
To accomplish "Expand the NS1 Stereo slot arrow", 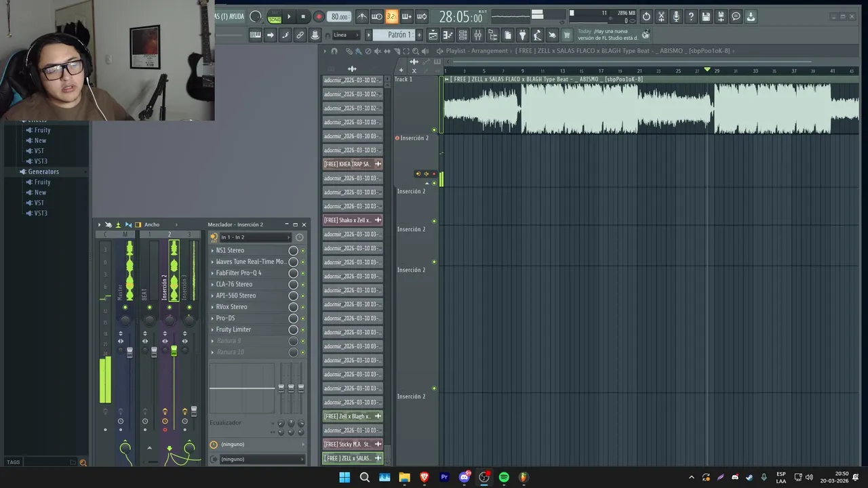I will pyautogui.click(x=212, y=250).
